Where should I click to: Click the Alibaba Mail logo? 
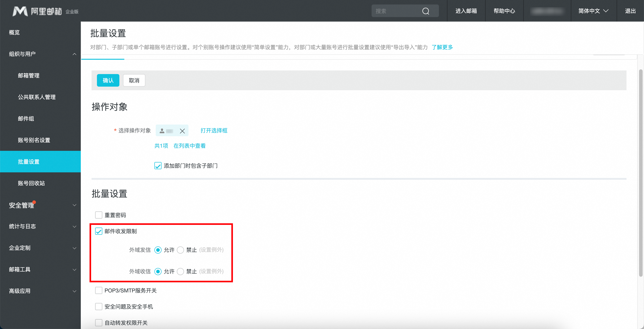click(45, 11)
